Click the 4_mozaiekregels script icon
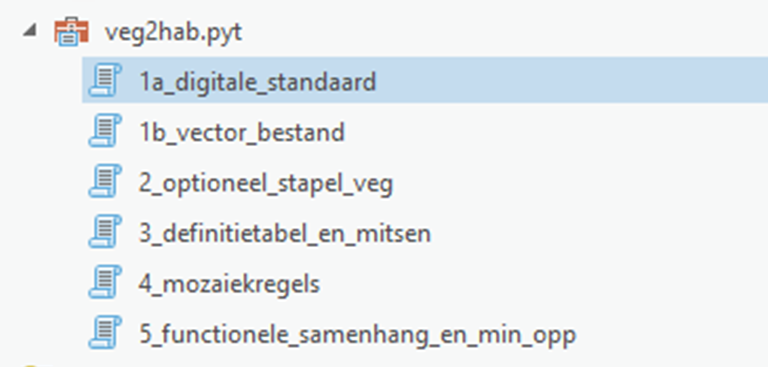The image size is (768, 367). pos(105,282)
